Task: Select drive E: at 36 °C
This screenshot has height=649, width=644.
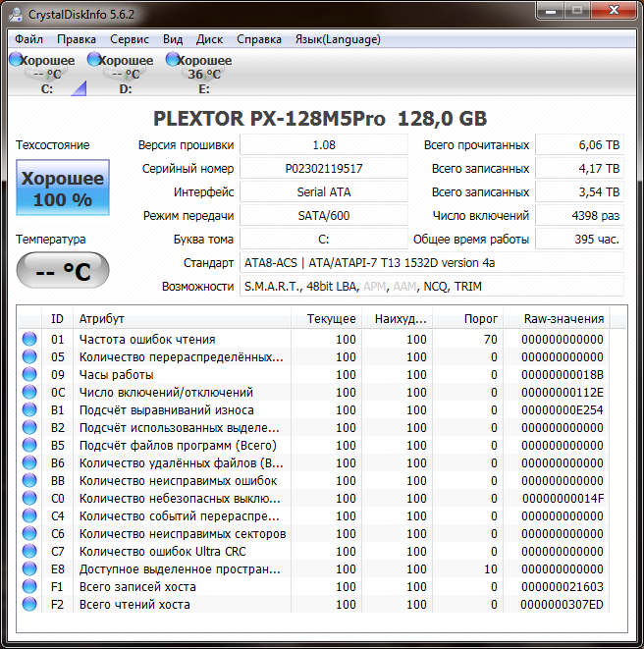Action: tap(203, 74)
